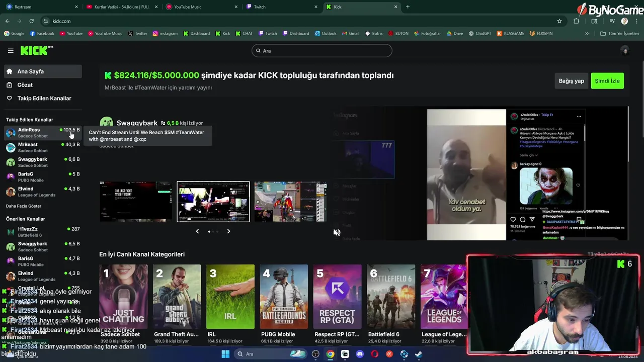Open MrBeast channel in sidebar
This screenshot has height=362, width=644.
pyautogui.click(x=43, y=147)
